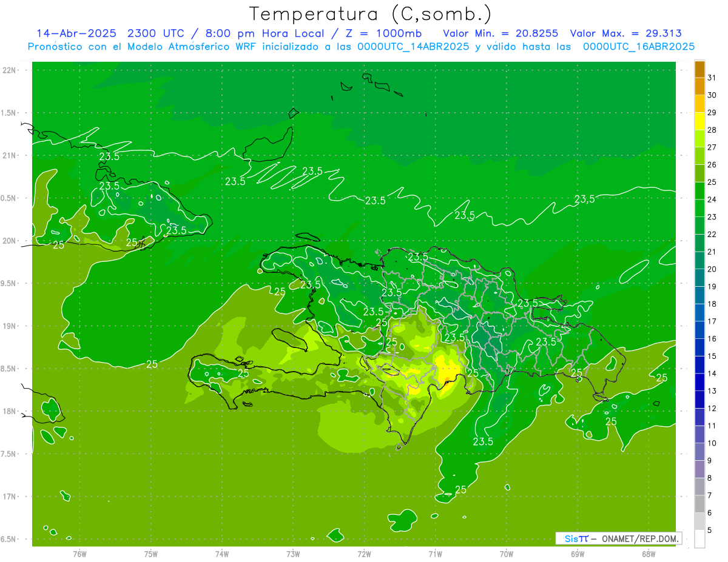Image resolution: width=728 pixels, height=562 pixels.
Task: Click the '71W' longitude axis label
Action: [435, 554]
